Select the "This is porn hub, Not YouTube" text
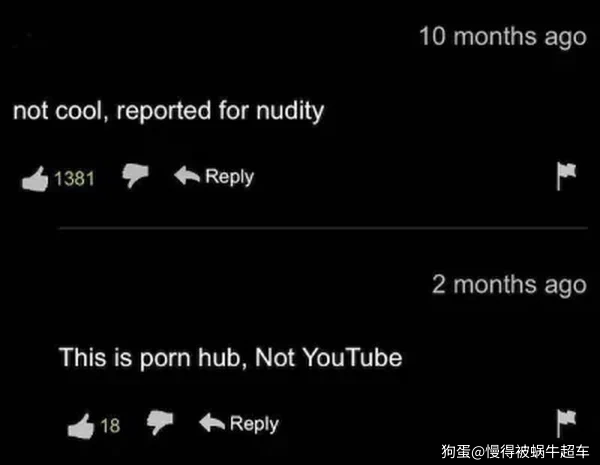This screenshot has width=600, height=465. coord(230,358)
